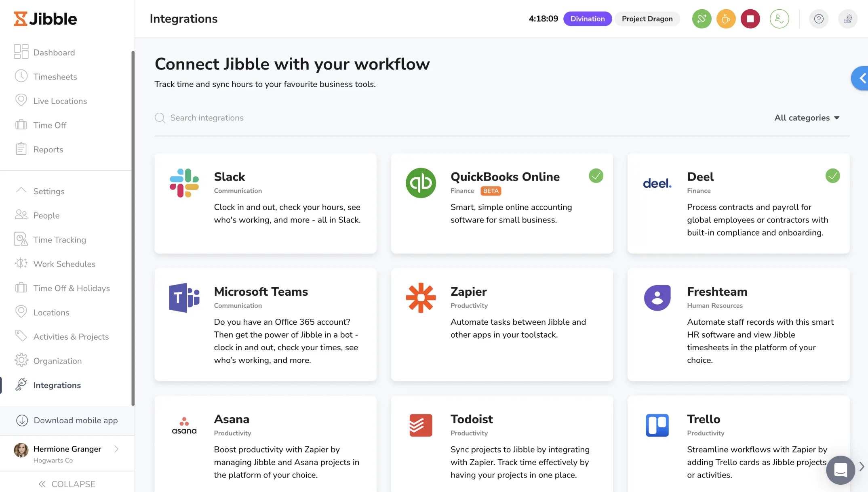Stop the timer with the red stop button

click(750, 19)
